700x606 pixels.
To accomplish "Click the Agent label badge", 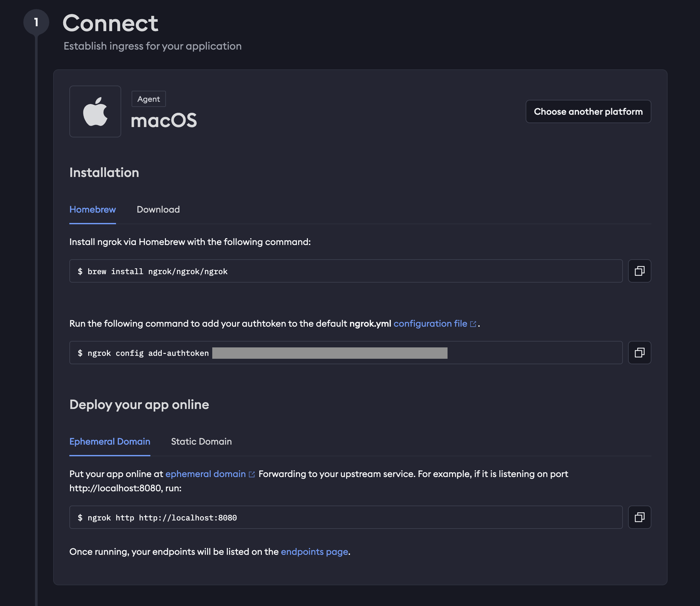I will click(x=148, y=99).
